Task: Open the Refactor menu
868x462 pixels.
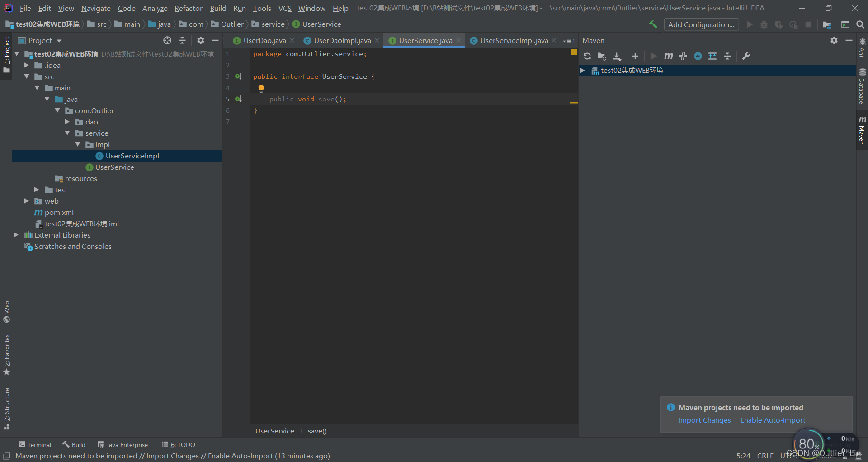Action: pyautogui.click(x=189, y=8)
